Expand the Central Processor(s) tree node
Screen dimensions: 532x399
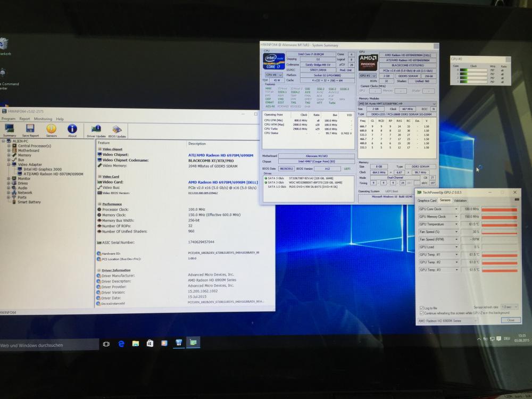[x=9, y=145]
